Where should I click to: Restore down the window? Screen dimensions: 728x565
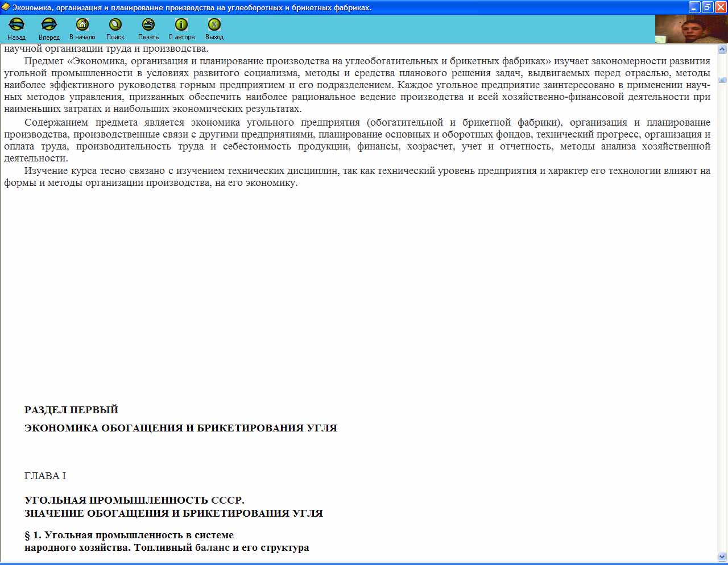pyautogui.click(x=708, y=7)
